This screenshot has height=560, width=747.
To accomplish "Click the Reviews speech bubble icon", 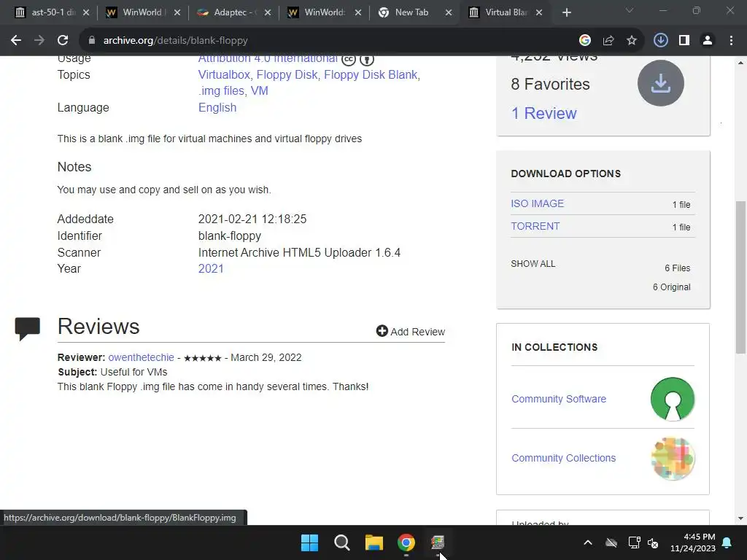I will 28,329.
